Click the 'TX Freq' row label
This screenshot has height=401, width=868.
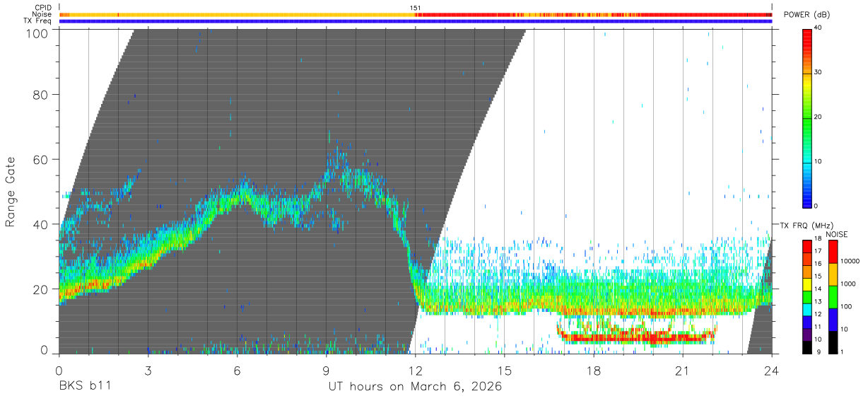38,21
